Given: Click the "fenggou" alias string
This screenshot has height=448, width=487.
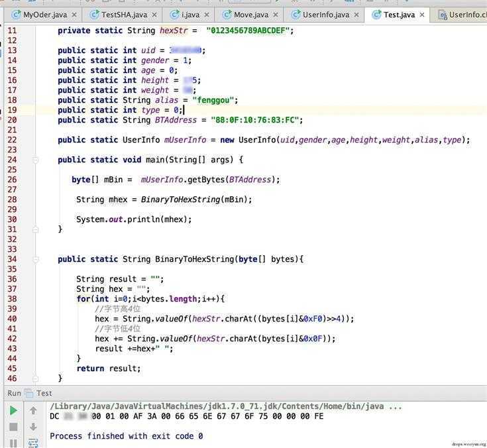Looking at the screenshot, I should click(213, 100).
